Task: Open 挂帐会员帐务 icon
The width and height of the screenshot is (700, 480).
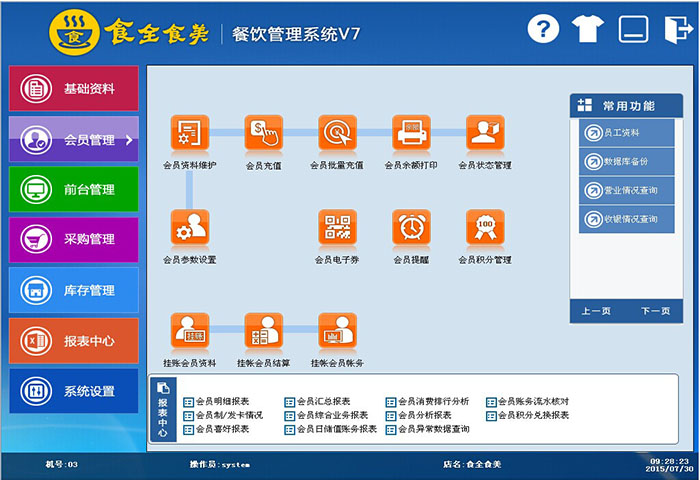Action: (x=337, y=330)
